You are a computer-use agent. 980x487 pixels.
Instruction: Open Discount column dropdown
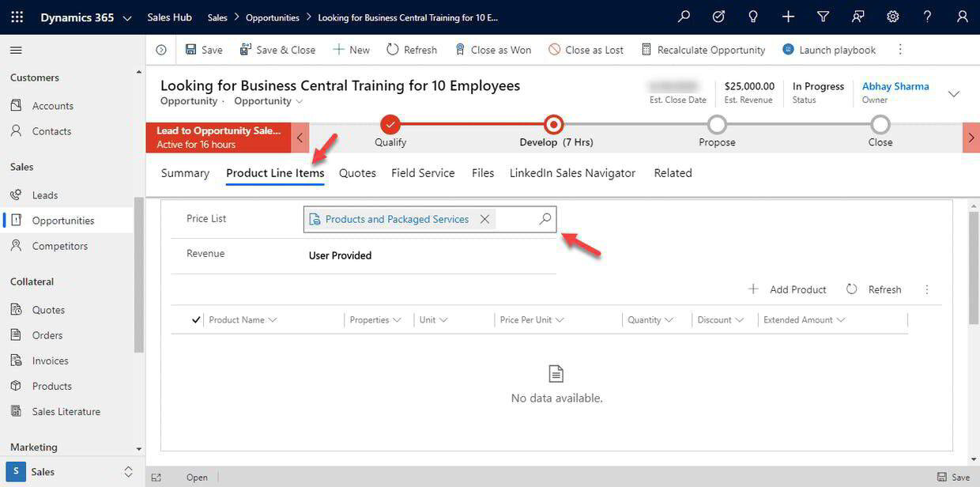(740, 320)
